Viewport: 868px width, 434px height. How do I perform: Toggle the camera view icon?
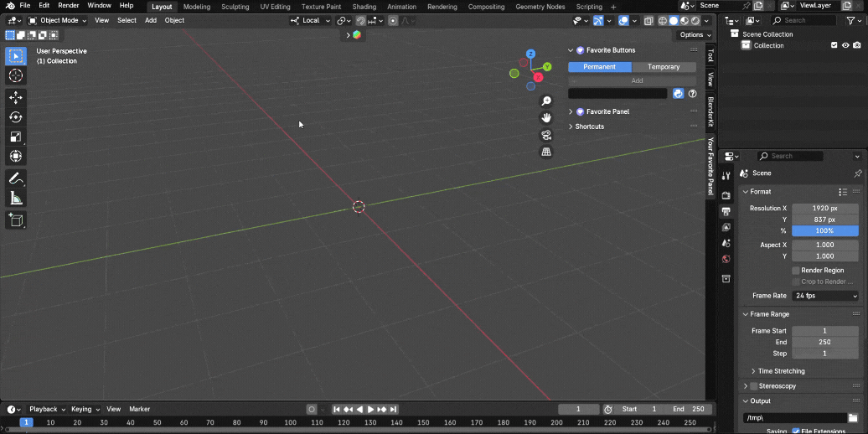point(546,135)
